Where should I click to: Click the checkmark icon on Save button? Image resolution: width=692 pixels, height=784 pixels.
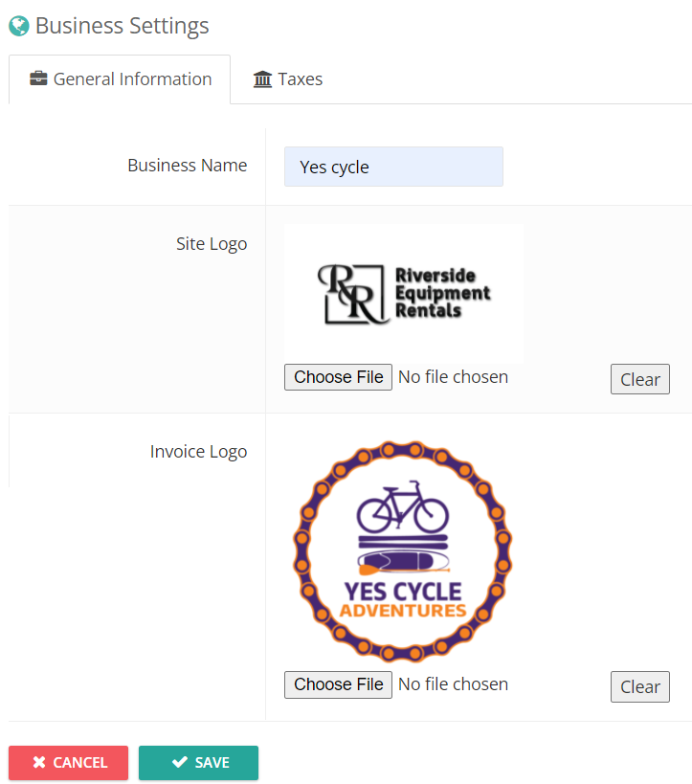[180, 762]
